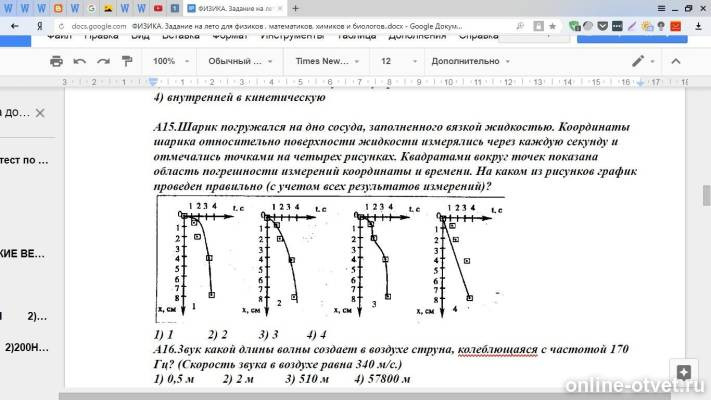Jump to outline item 'КИЕ ВЕ…'
711x400 pixels.
[23, 254]
